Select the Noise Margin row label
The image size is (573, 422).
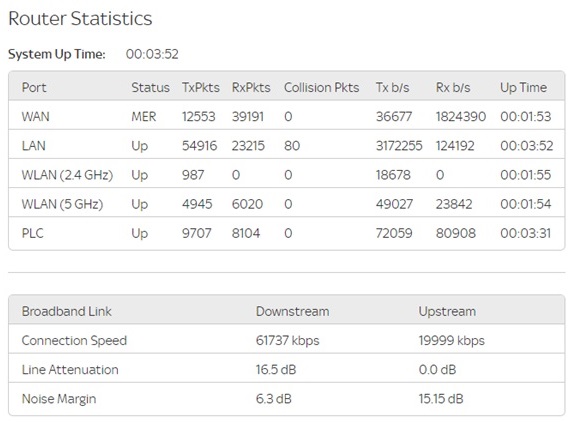pyautogui.click(x=59, y=399)
